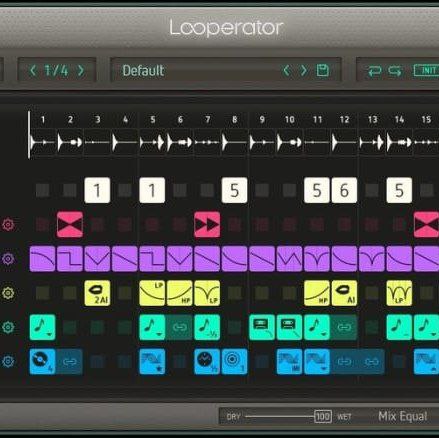Screen dimensions: 439x438
Task: Select the blue concentric circles cell at step 8
Action: pyautogui.click(x=234, y=362)
